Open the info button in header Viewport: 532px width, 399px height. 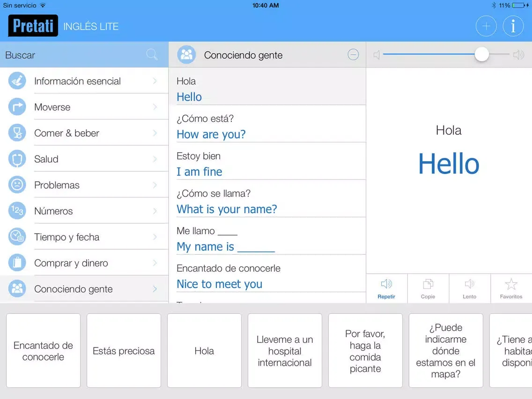point(513,26)
